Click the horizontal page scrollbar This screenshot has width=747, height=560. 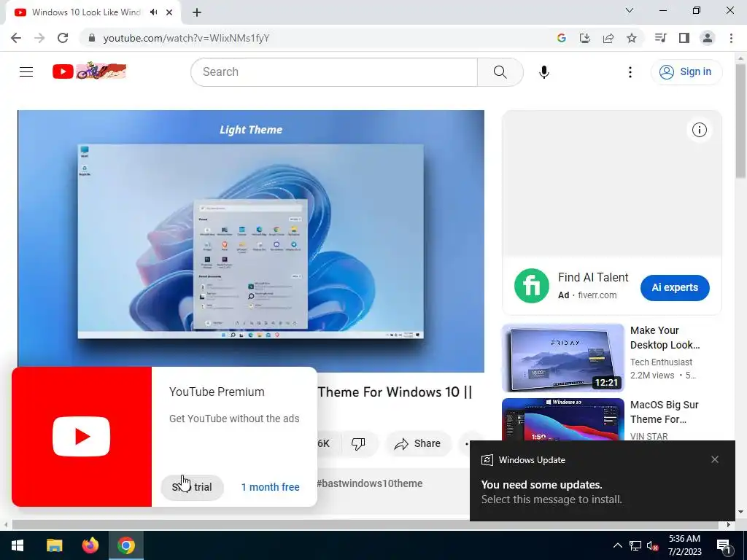coord(365,525)
